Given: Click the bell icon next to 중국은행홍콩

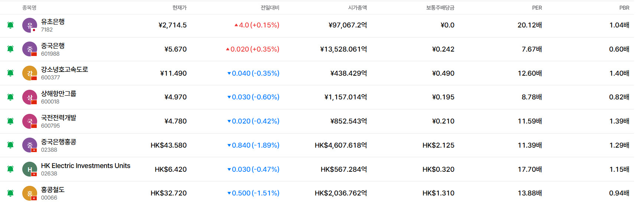Looking at the screenshot, I should pos(10,145).
